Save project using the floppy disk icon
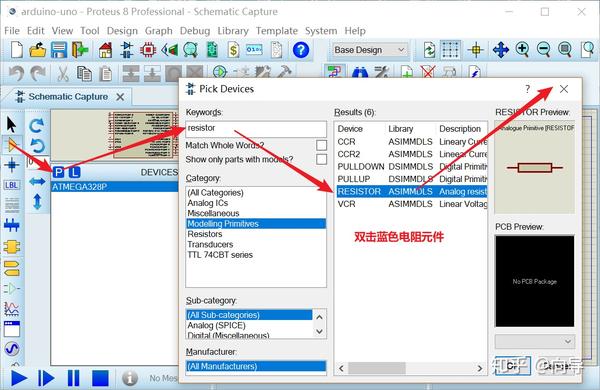This screenshot has height=390, width=600. tap(59, 50)
